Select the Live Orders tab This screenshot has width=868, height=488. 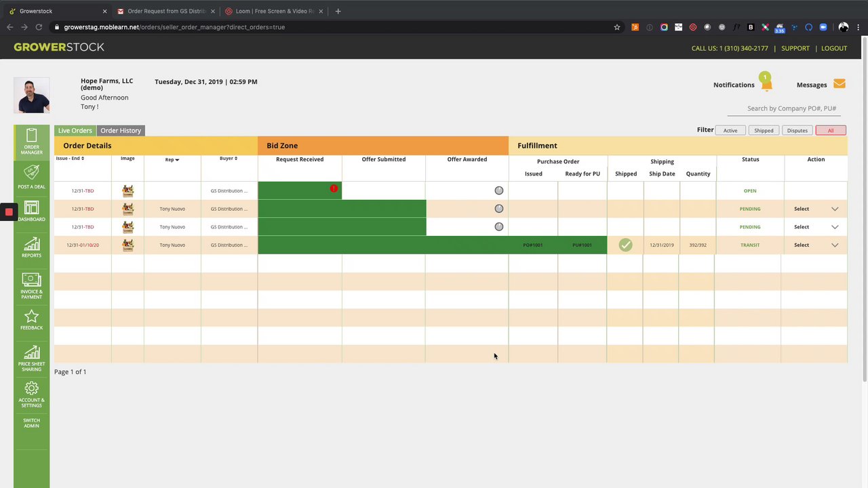click(75, 130)
